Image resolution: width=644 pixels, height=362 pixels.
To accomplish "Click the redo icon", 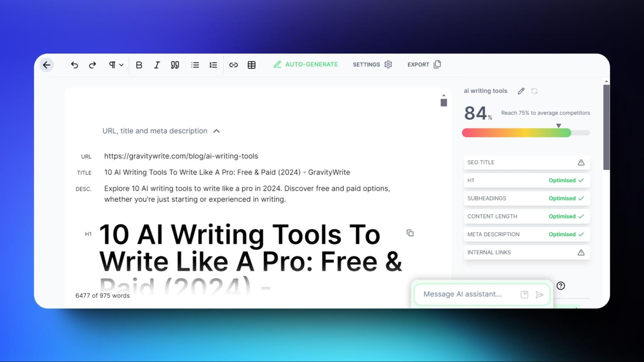I will pyautogui.click(x=92, y=65).
